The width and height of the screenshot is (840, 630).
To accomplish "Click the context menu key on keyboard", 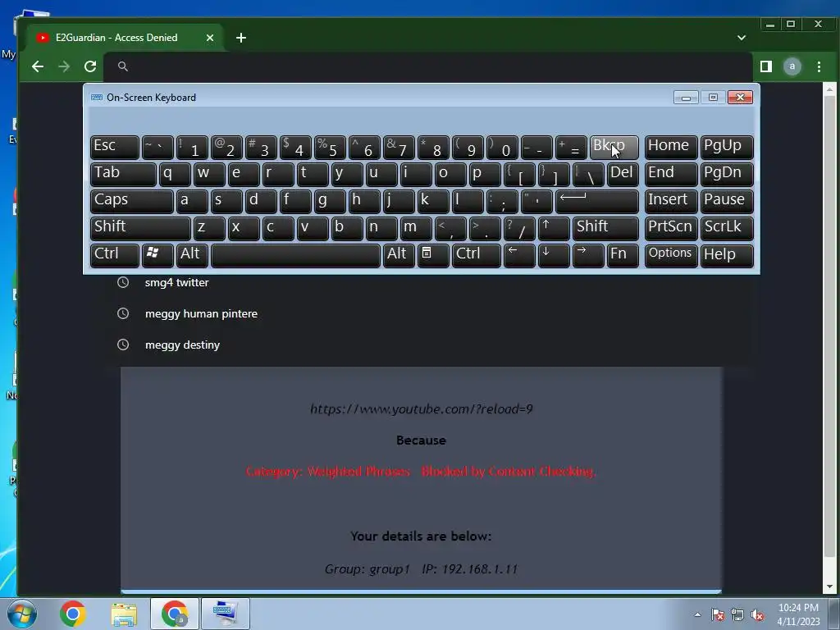I will click(x=433, y=256).
